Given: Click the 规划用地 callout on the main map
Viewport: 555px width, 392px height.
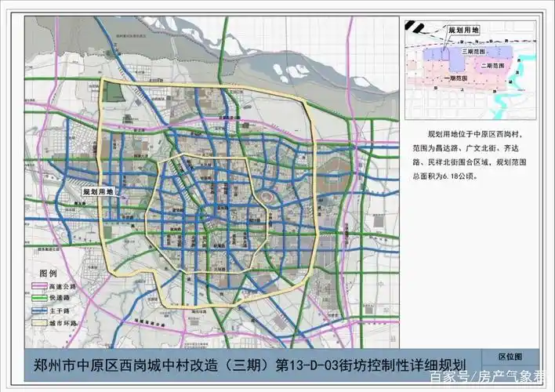Looking at the screenshot, I should 99,191.
